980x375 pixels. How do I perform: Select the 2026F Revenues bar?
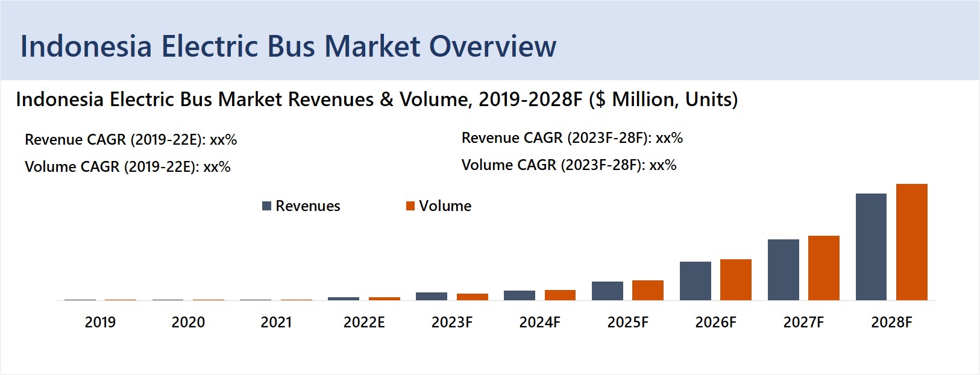(696, 281)
